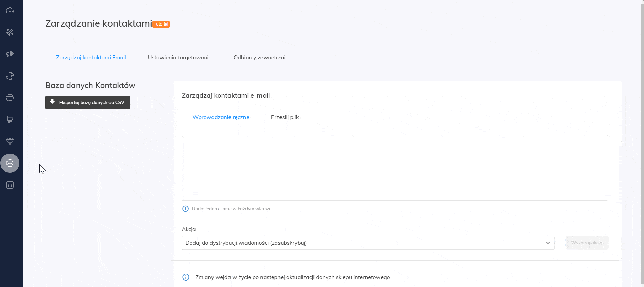644x287 pixels.
Task: Click the Baza danych Kontaktów heading
Action: pyautogui.click(x=90, y=85)
